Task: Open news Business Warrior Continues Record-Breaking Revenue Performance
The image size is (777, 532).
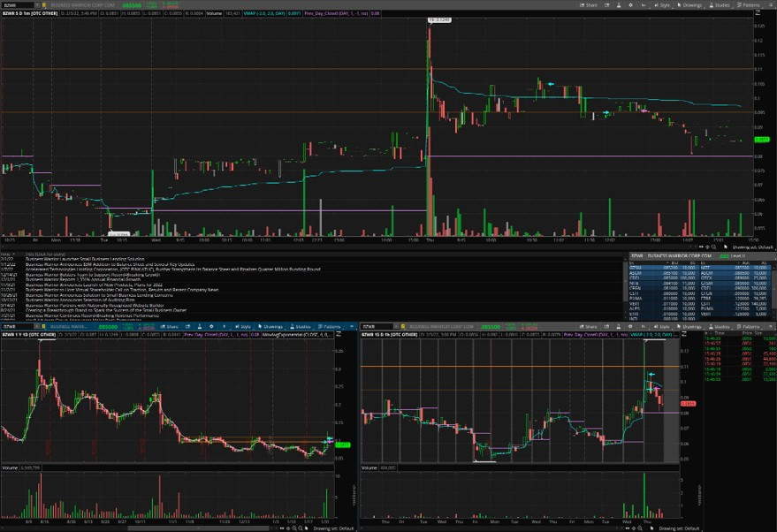Action: [x=92, y=315]
